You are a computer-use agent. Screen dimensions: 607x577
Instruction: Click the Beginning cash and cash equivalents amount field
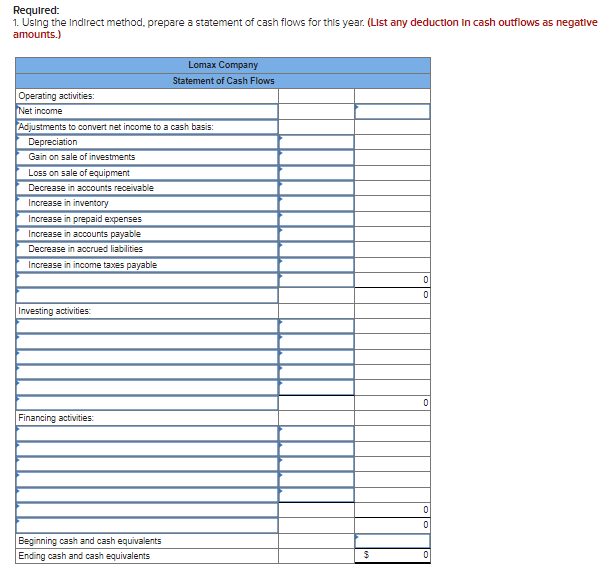(x=392, y=541)
